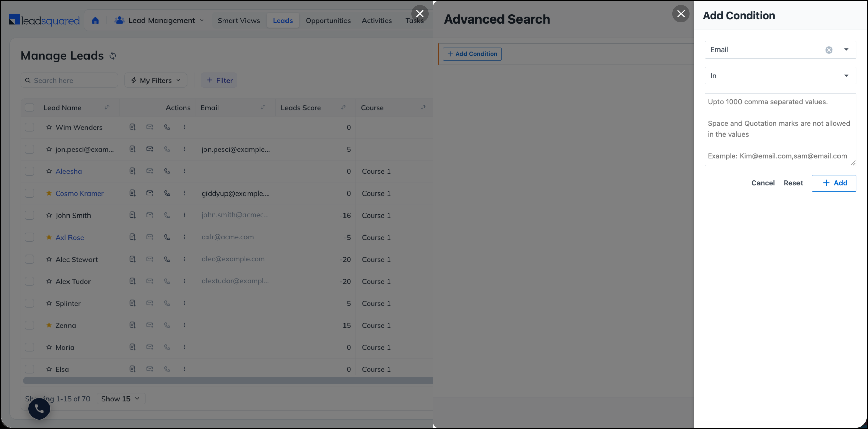Click the add activity icon for Axl Rose
This screenshot has height=429, width=868.
(x=133, y=237)
